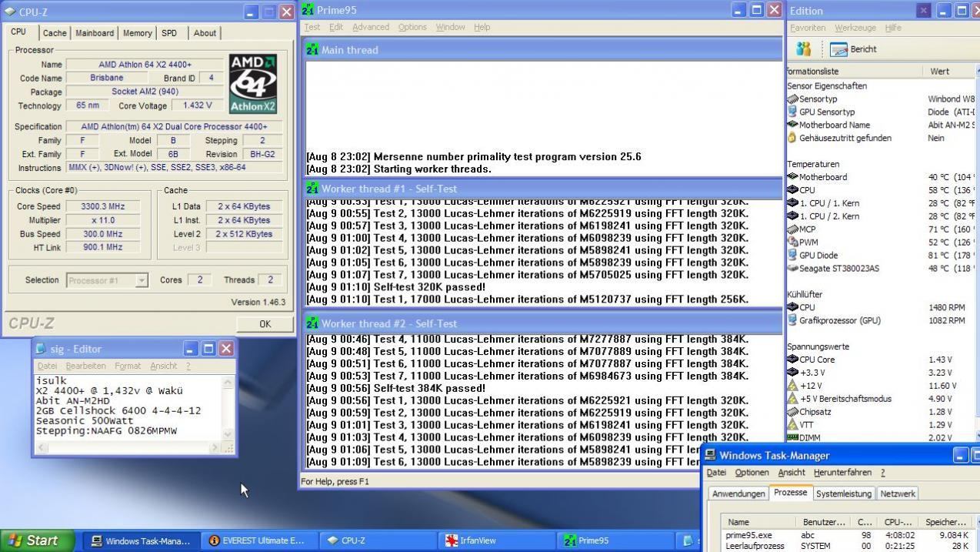Click the Sensortyp row icon in EVEREST
The image size is (980, 552).
[792, 99]
